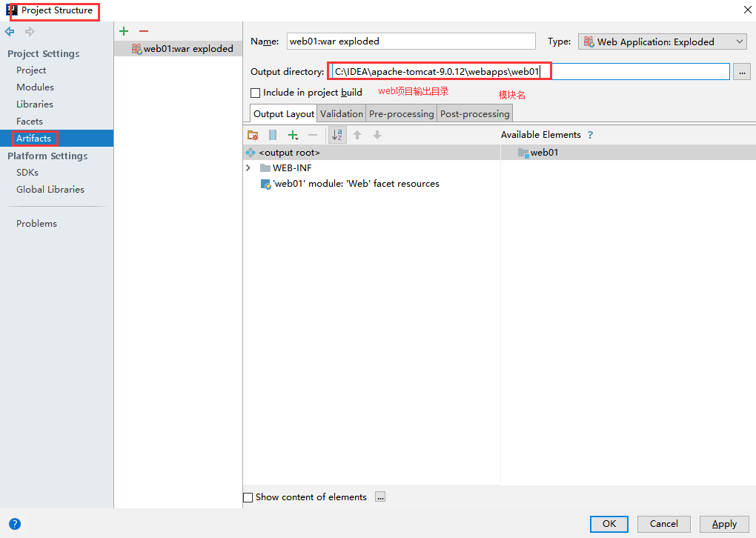Expand the WEB-INF folder node
Screen dimensions: 756x538
pos(248,167)
